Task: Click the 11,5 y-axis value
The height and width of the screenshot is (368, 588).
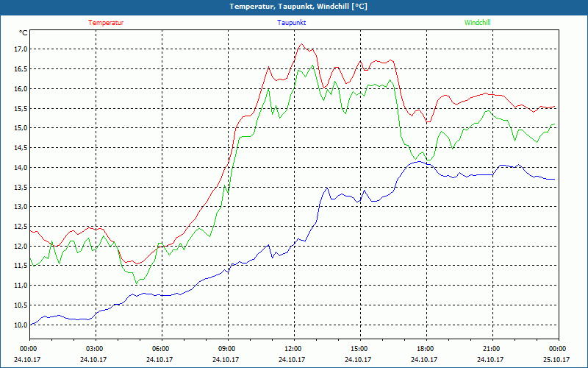Action: coord(21,266)
